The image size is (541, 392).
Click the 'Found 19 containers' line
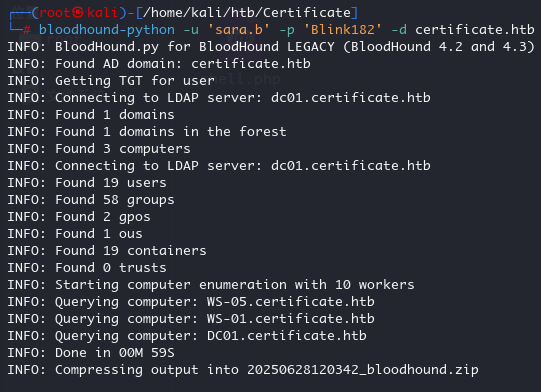[x=107, y=251]
